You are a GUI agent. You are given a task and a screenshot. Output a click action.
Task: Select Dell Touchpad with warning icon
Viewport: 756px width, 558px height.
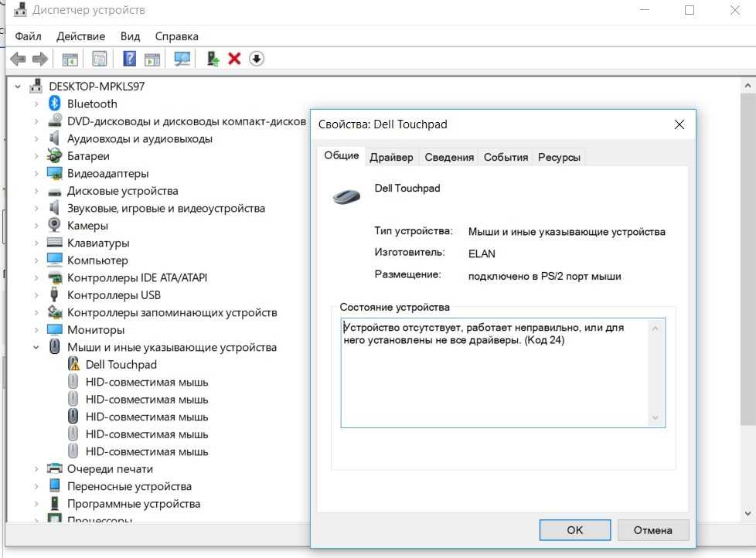coord(121,365)
